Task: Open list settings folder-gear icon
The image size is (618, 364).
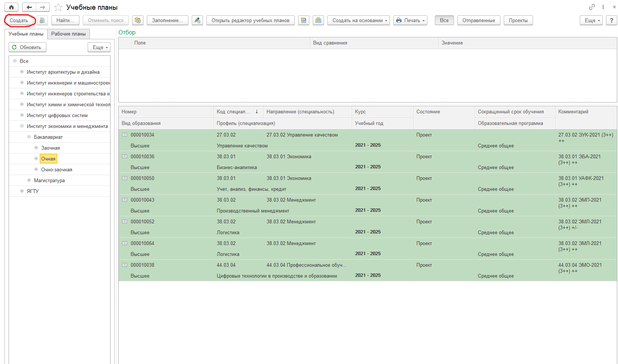Action: [138, 21]
